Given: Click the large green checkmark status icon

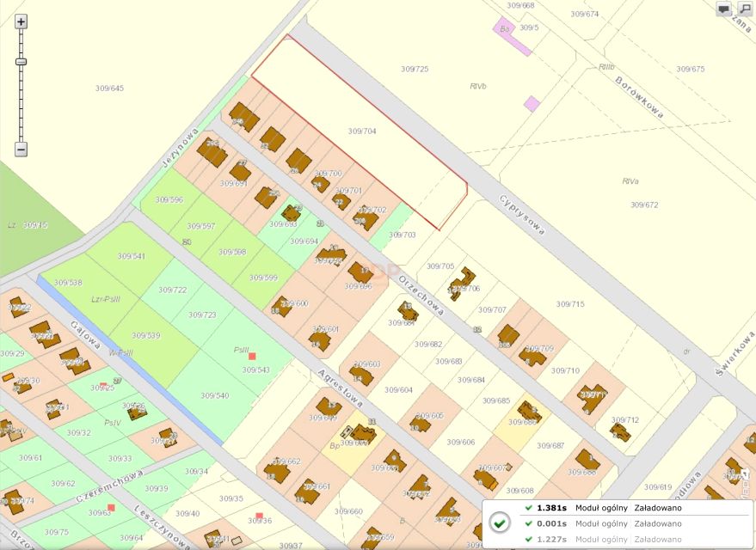Looking at the screenshot, I should (500, 523).
